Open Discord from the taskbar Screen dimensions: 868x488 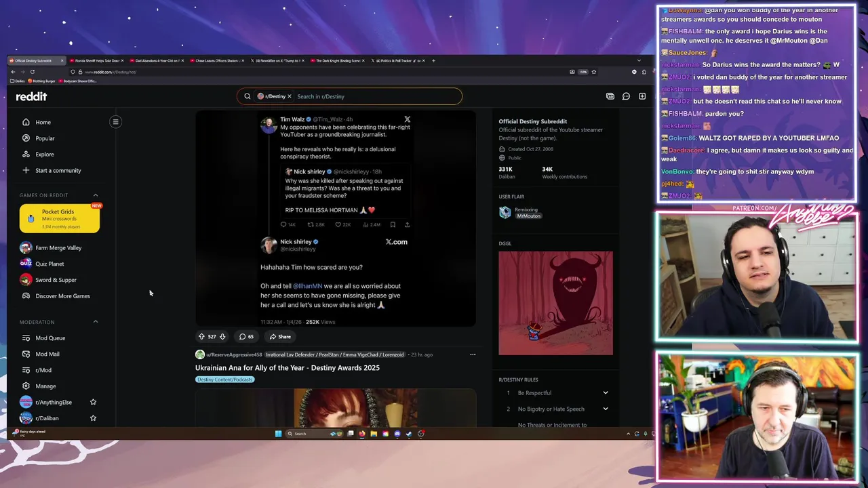point(397,434)
